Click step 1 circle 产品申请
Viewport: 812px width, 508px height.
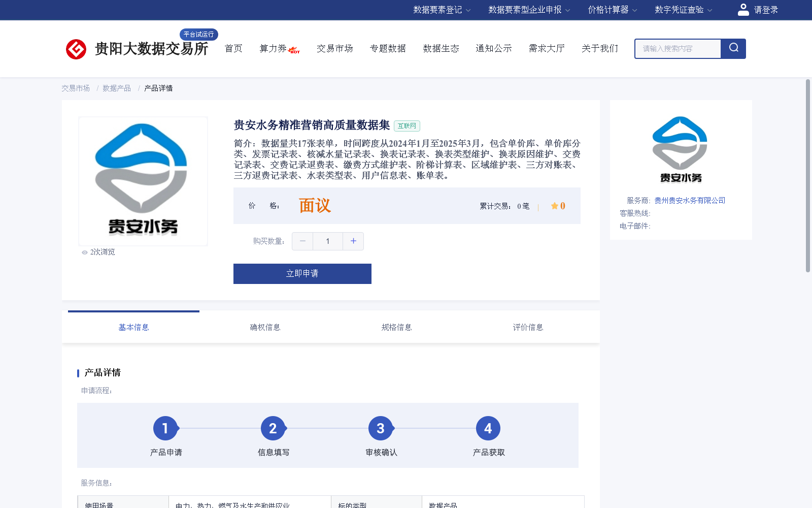pos(165,429)
